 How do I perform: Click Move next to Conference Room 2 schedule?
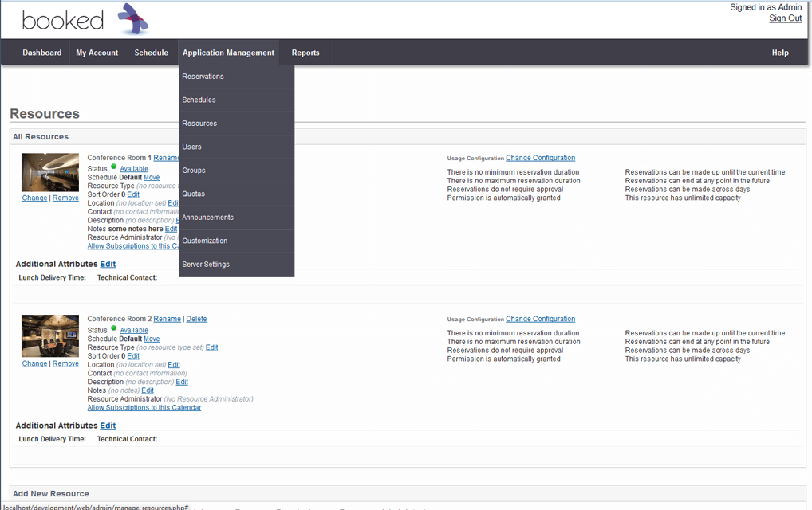coord(152,339)
